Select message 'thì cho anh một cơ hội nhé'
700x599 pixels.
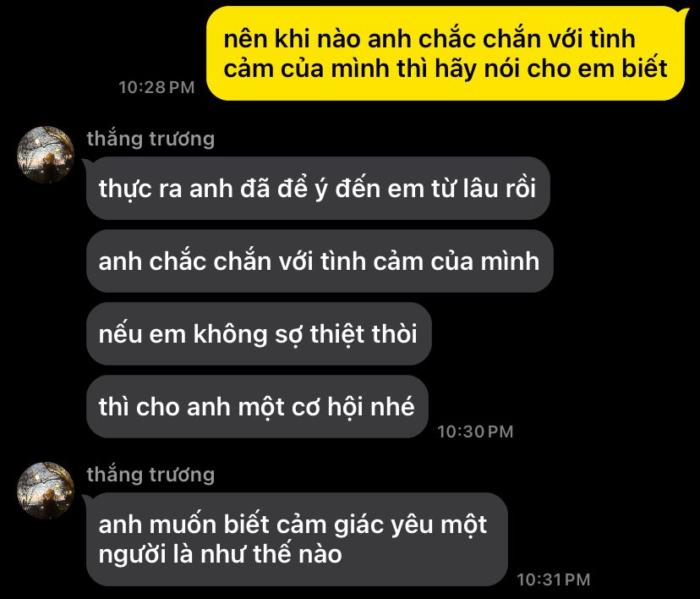click(257, 406)
